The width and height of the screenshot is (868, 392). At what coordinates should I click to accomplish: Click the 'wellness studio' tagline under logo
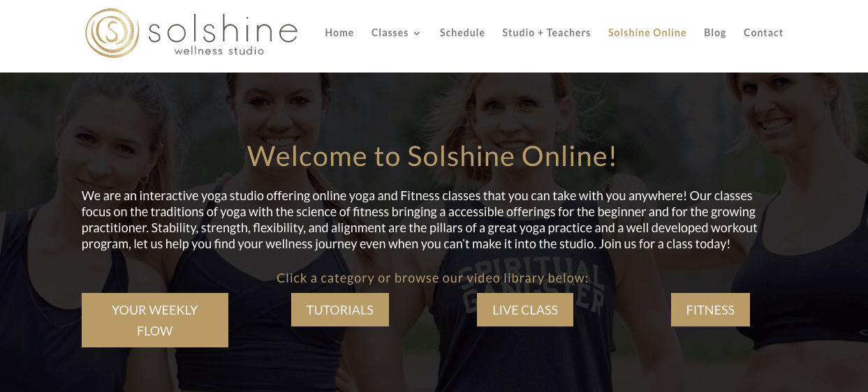coord(219,51)
